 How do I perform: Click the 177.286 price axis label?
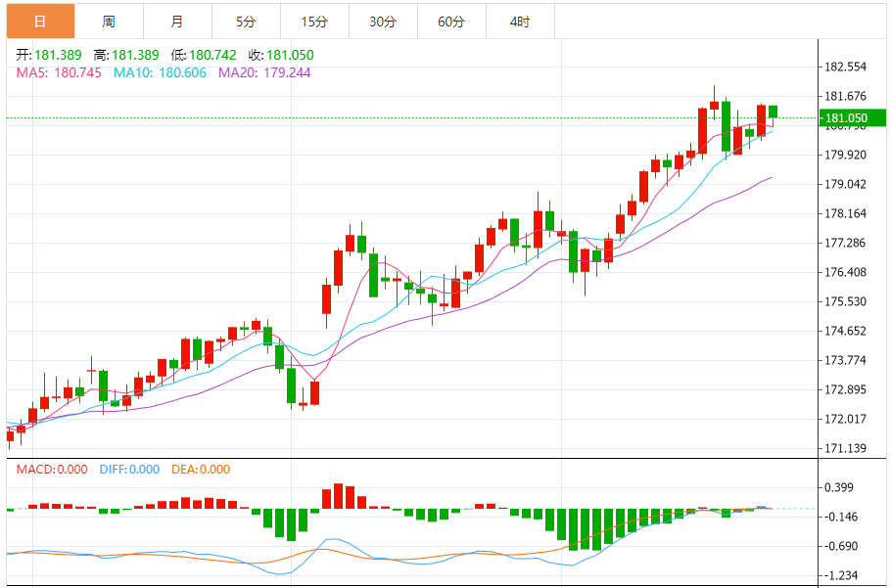(846, 243)
